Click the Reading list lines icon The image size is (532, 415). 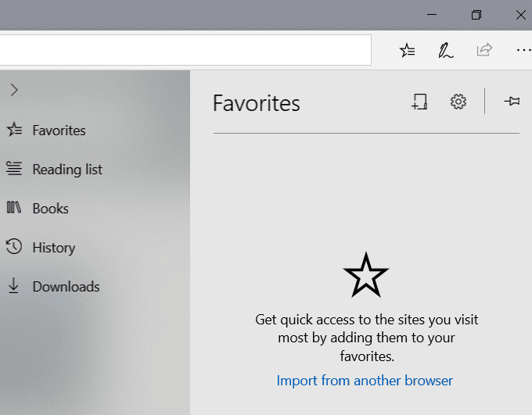click(x=14, y=169)
